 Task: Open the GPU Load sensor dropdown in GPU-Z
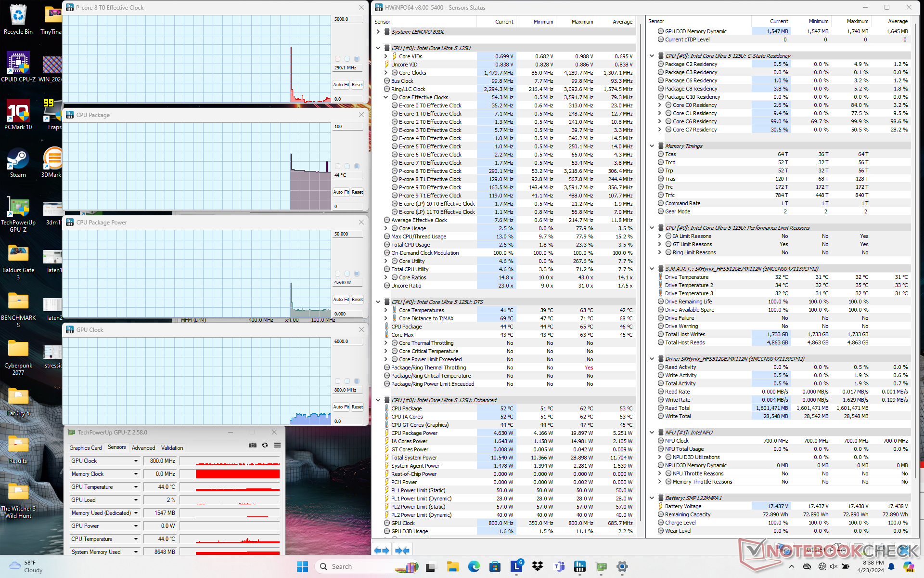pos(136,500)
